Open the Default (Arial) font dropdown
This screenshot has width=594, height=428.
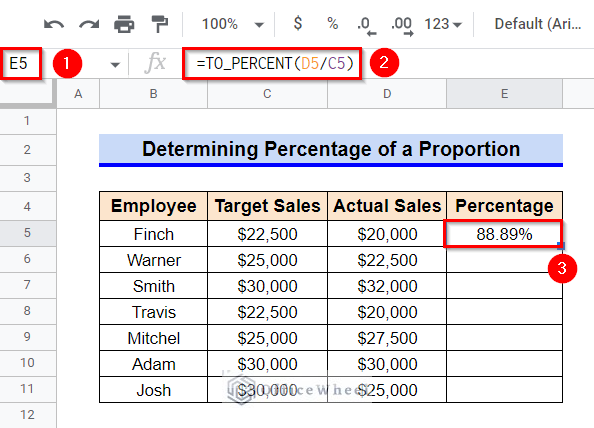pos(538,24)
